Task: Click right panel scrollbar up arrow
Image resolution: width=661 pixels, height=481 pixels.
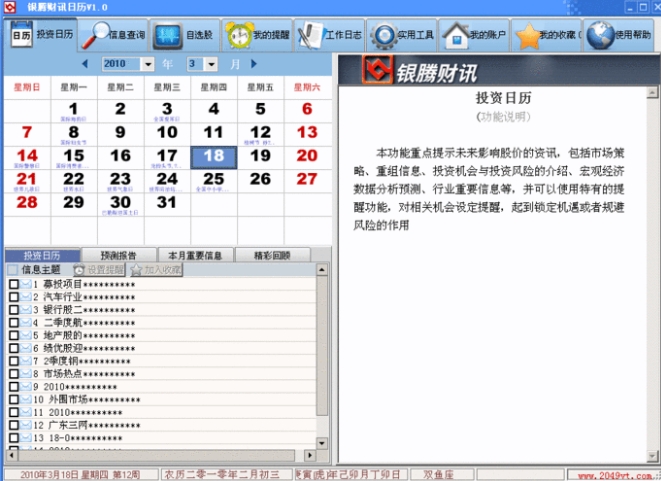Action: pyautogui.click(x=652, y=92)
